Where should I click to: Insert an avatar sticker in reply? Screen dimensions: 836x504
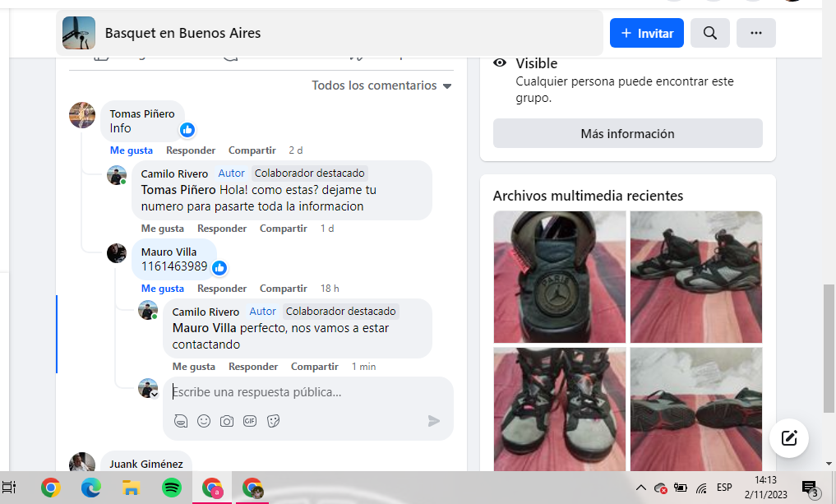(181, 421)
